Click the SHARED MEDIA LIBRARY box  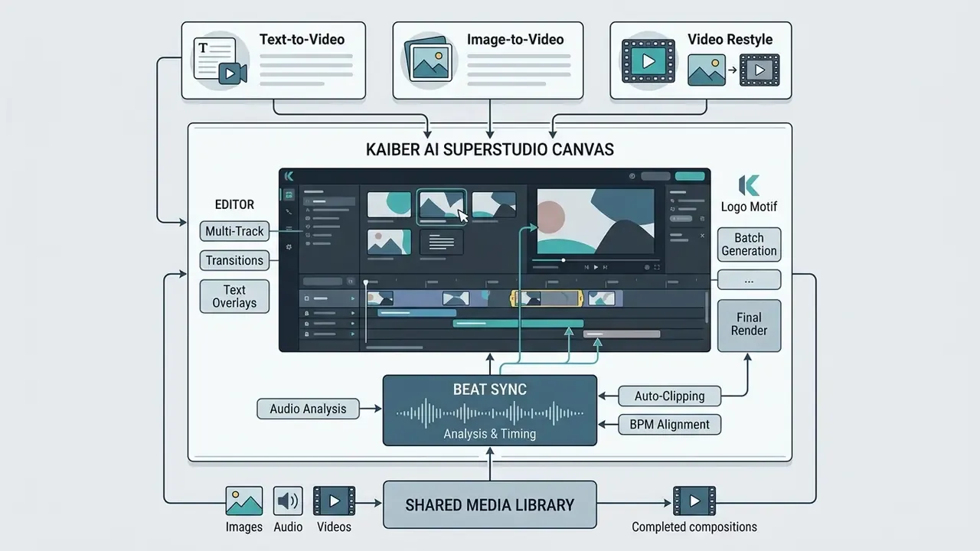(x=489, y=504)
